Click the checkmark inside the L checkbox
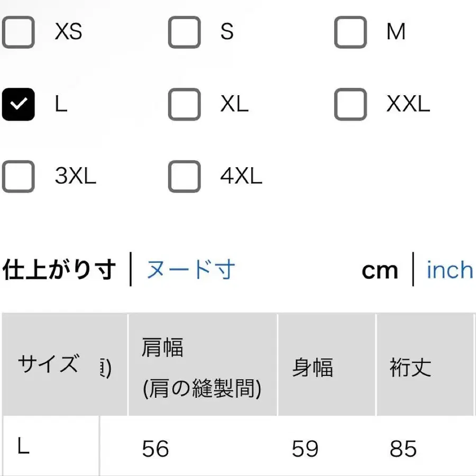 click(x=19, y=105)
